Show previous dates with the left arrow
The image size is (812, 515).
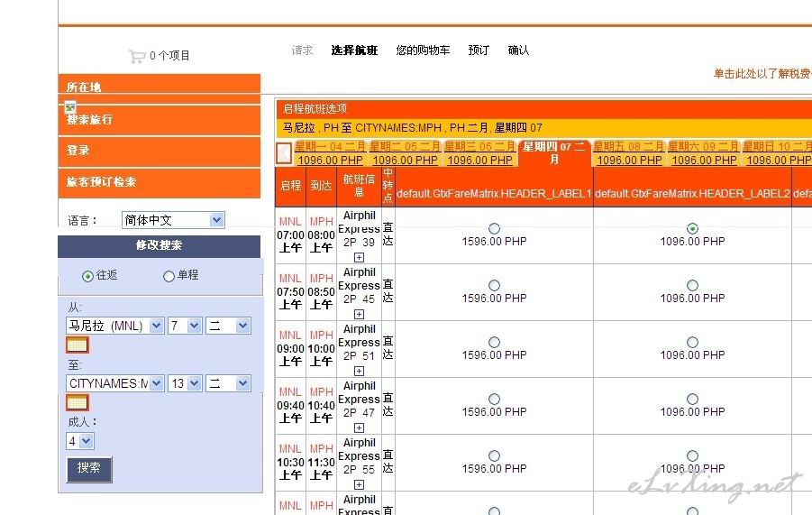284,153
